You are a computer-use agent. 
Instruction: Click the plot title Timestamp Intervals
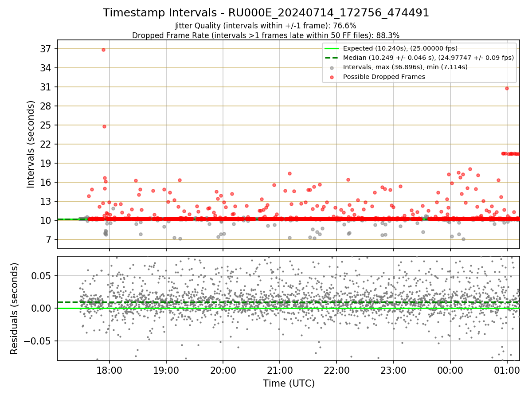[x=266, y=13]
